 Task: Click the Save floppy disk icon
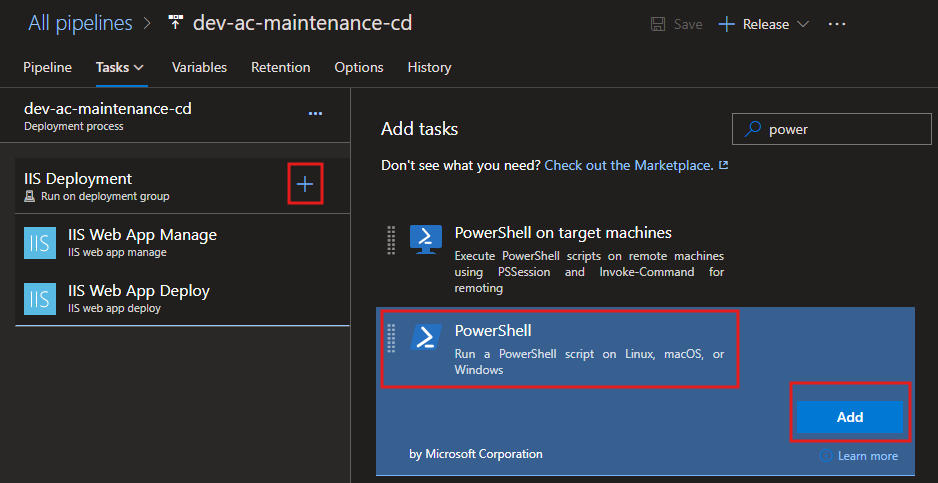(x=658, y=25)
